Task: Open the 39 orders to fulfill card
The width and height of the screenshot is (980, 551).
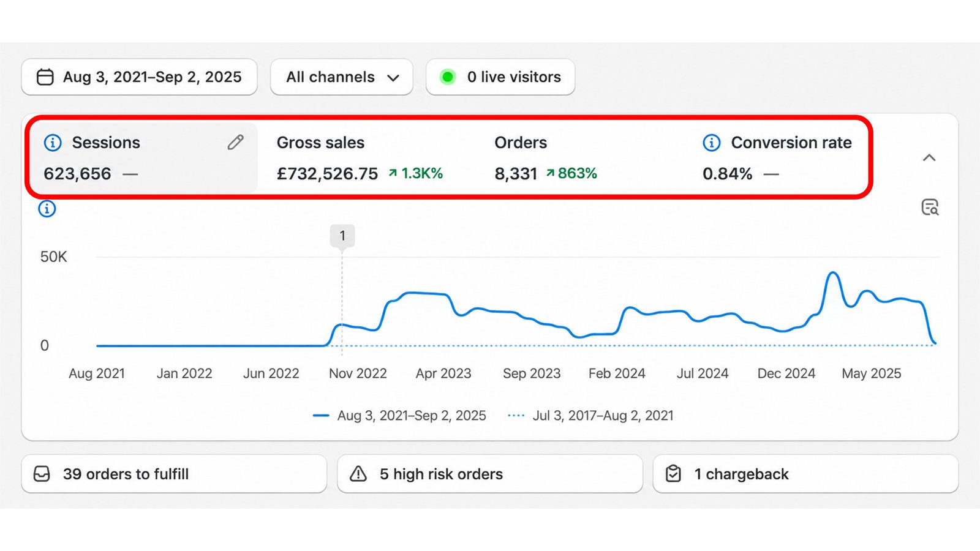Action: (x=174, y=474)
